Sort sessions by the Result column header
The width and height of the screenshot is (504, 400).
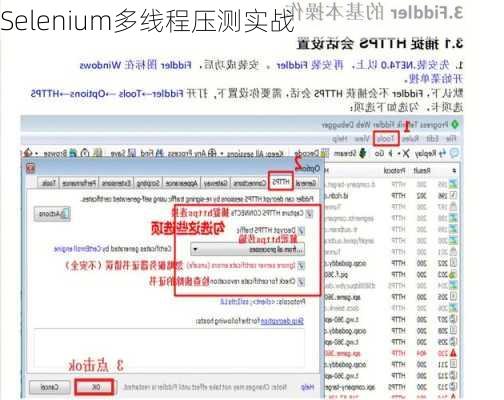coord(422,171)
